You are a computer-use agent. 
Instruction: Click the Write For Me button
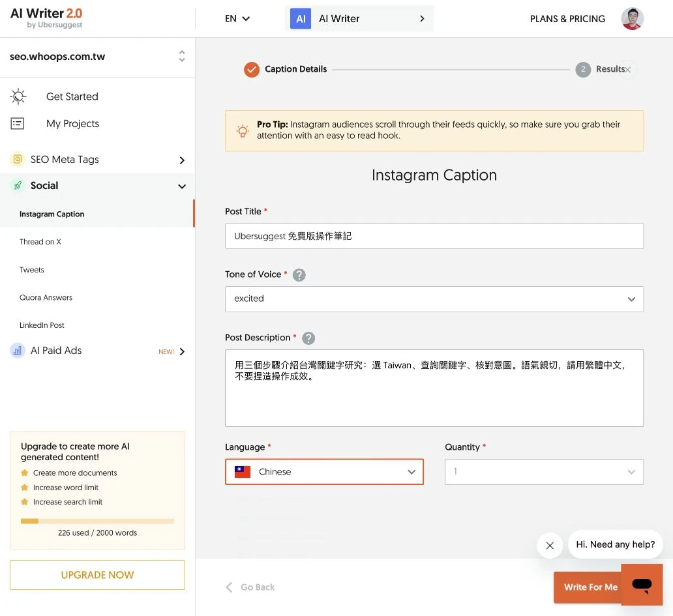tap(588, 587)
